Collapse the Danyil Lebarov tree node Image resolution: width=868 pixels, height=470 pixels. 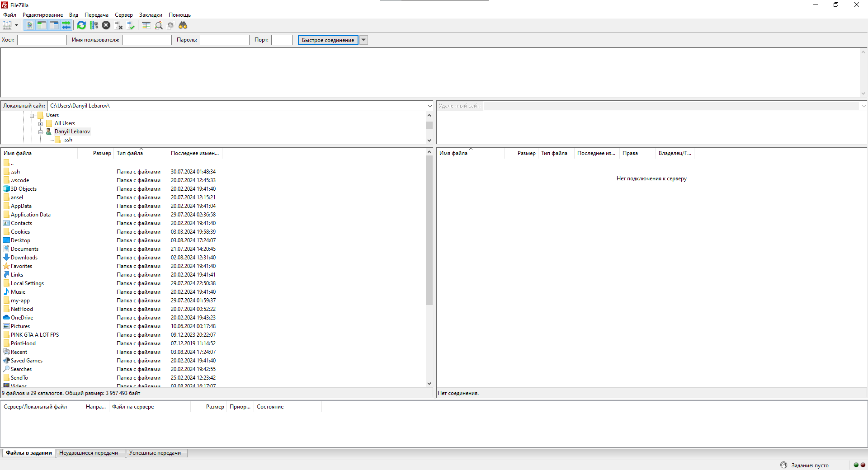pyautogui.click(x=41, y=132)
